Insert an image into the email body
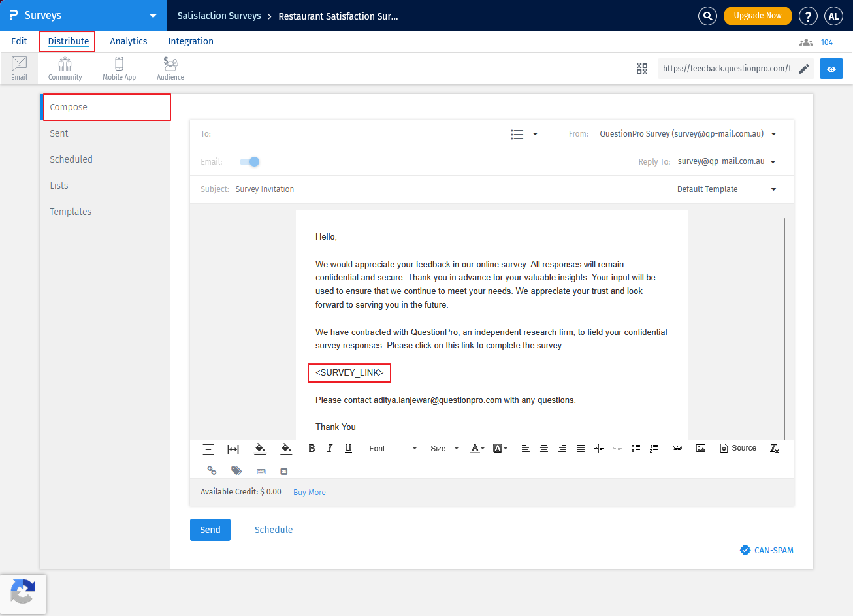 (x=700, y=448)
